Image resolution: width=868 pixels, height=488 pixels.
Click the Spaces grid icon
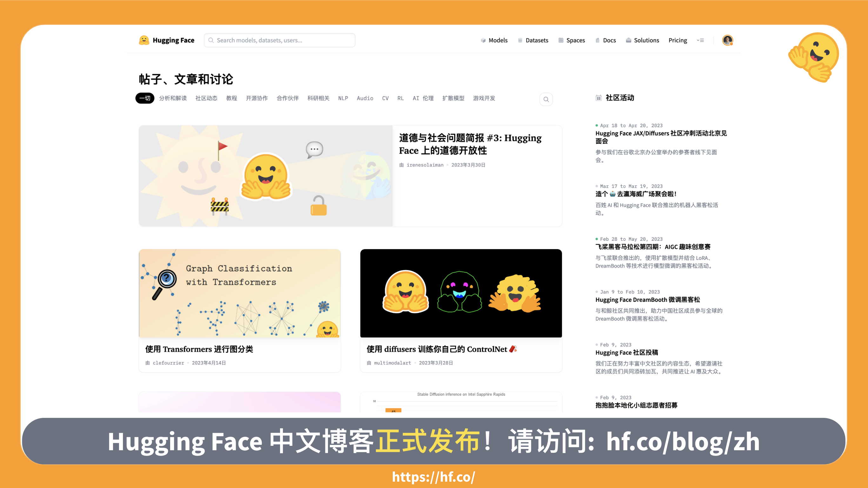(x=561, y=40)
